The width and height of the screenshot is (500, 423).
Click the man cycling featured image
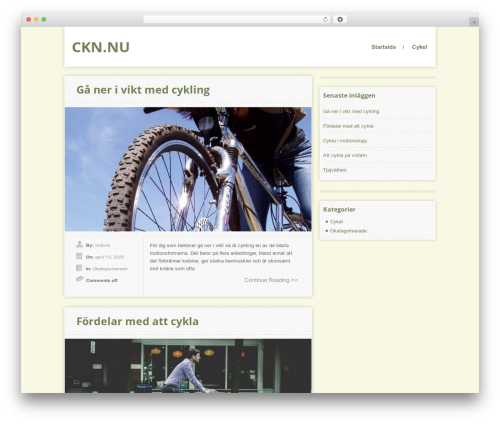[188, 366]
